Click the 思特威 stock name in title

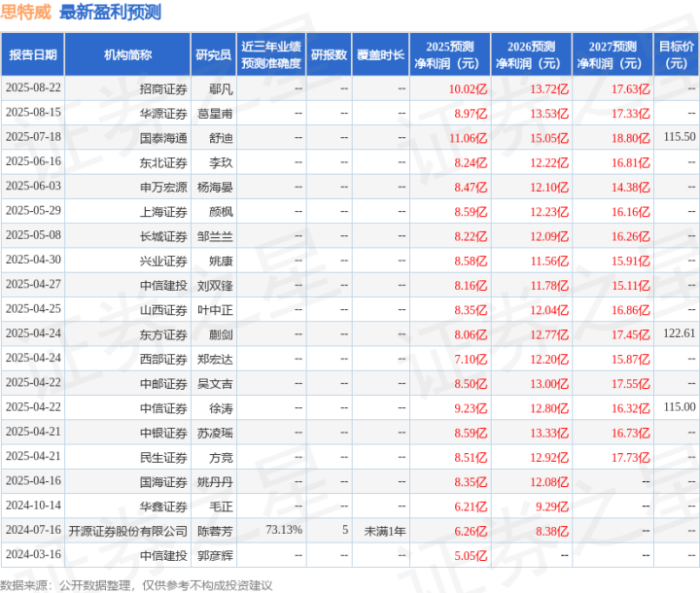coord(26,12)
